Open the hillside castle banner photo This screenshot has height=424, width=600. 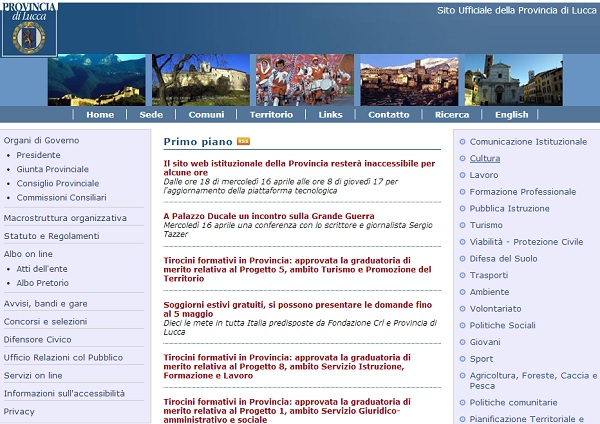coord(201,80)
